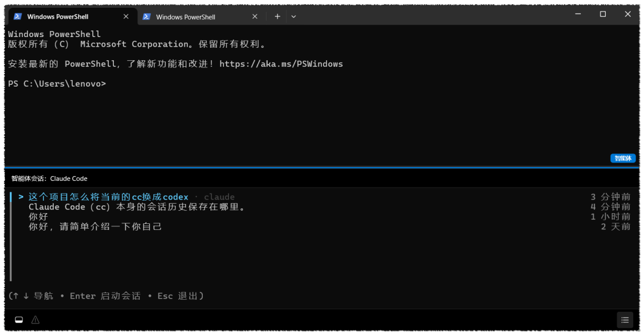The image size is (644, 335).
Task: Click the 1 小时前 timestamp
Action: coord(611,217)
